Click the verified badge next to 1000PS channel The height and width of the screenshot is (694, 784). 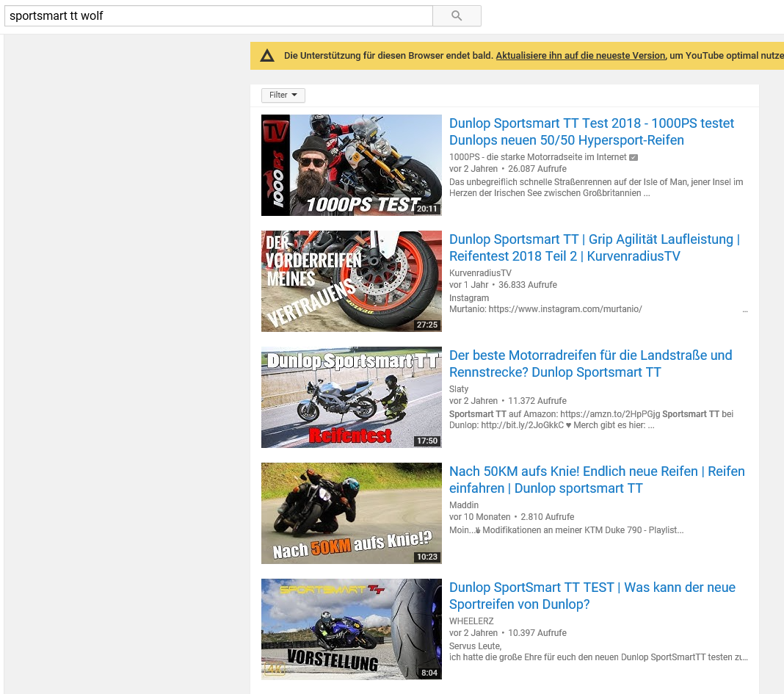point(634,157)
